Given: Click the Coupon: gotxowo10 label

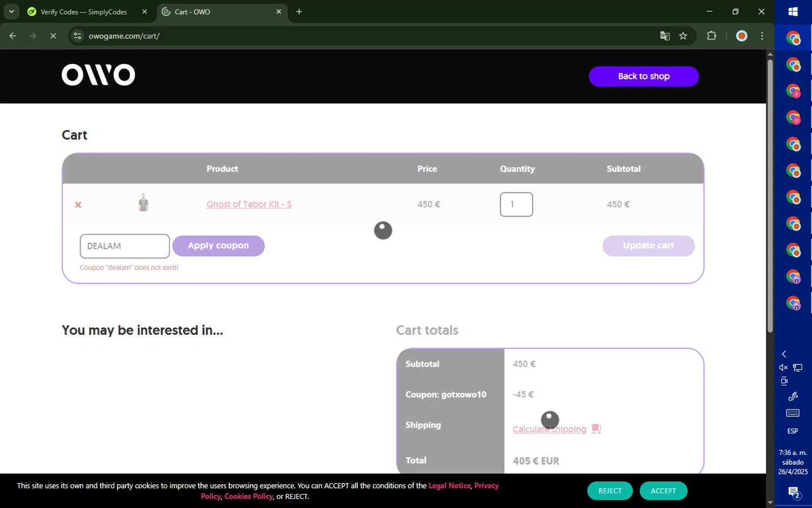Looking at the screenshot, I should click(446, 394).
